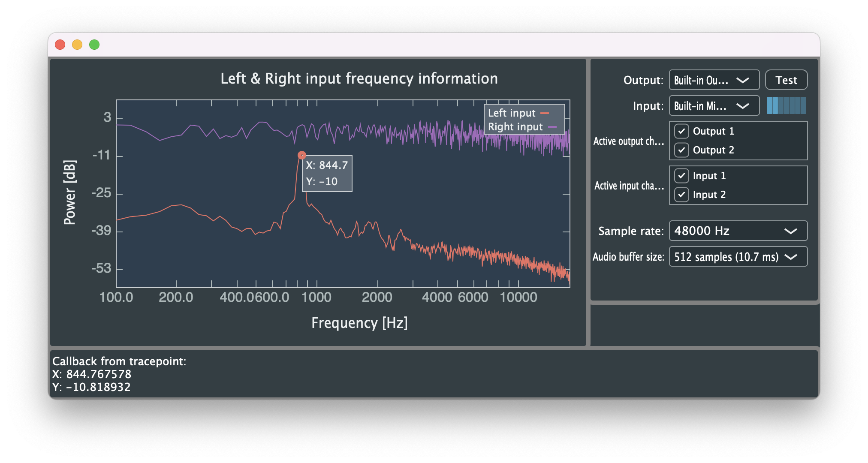Click the Frequency [Hz] axis label
The image size is (868, 463).
click(x=359, y=323)
